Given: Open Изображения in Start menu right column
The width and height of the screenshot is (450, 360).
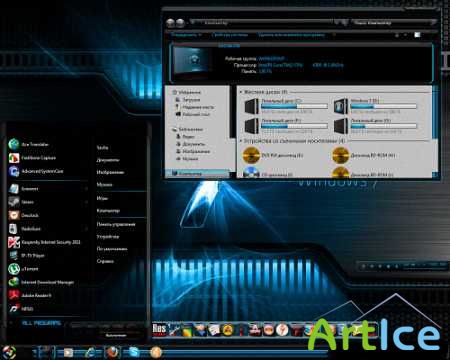Looking at the screenshot, I should [110, 172].
